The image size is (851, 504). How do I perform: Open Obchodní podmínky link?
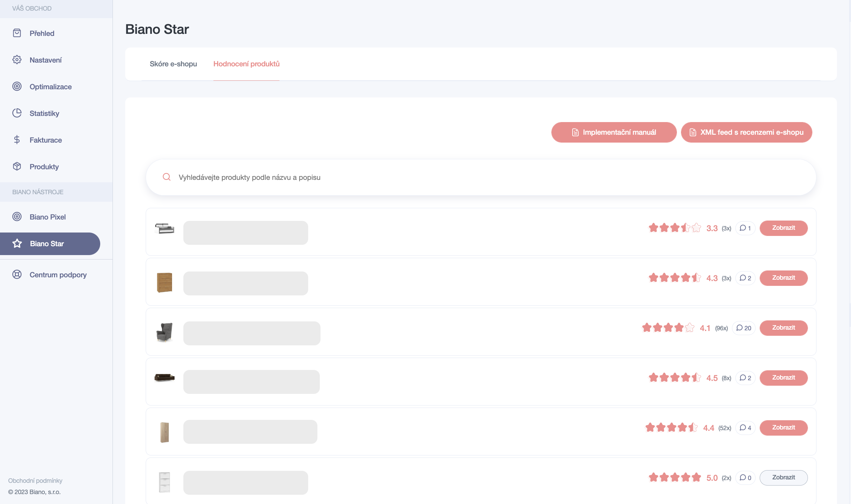tap(35, 480)
